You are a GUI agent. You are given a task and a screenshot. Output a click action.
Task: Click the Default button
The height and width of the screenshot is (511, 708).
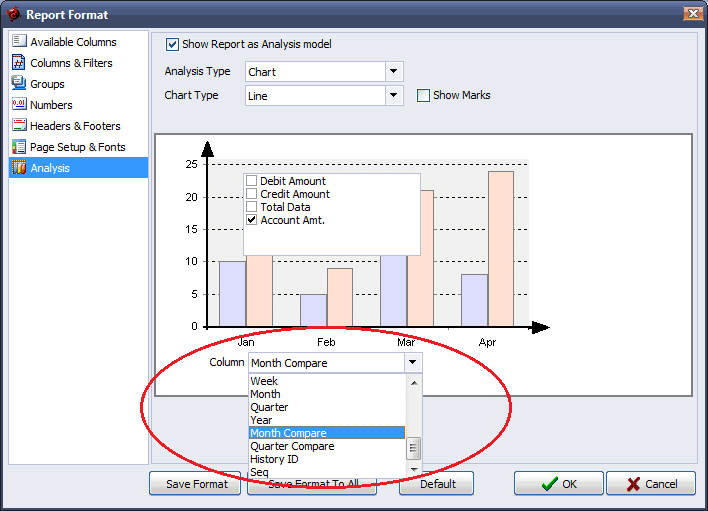[x=437, y=484]
